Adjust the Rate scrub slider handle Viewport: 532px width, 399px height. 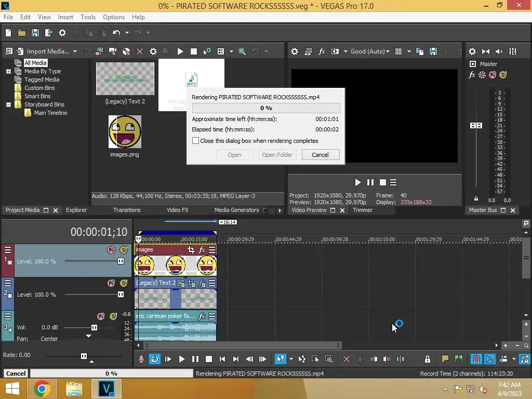tap(84, 356)
